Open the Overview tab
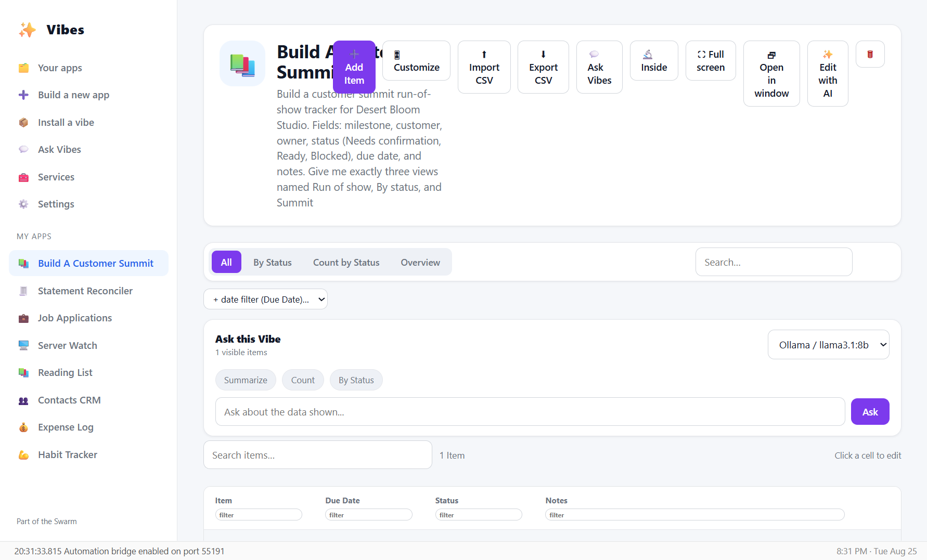927x560 pixels. (x=420, y=263)
